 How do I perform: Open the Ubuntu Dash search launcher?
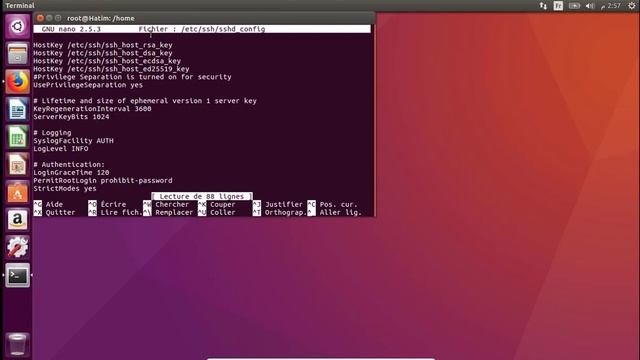pos(17,27)
